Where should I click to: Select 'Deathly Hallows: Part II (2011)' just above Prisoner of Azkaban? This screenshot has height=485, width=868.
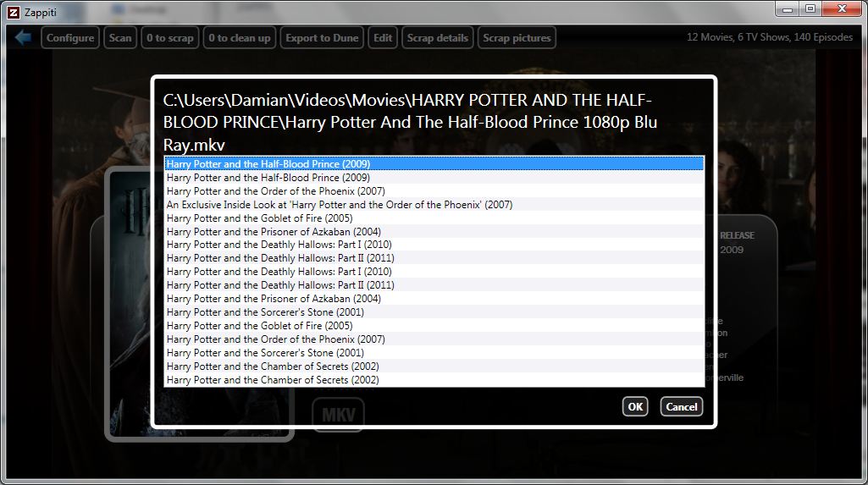tap(434, 284)
